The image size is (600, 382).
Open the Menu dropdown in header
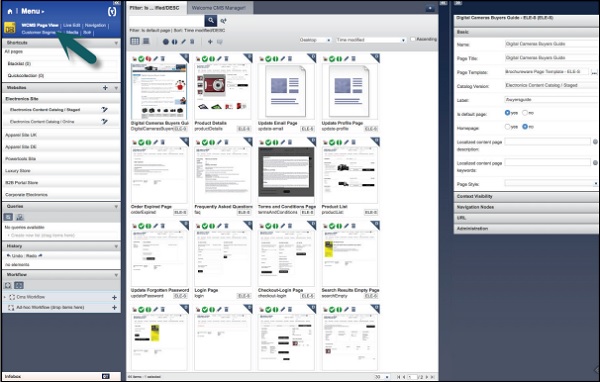[33, 11]
